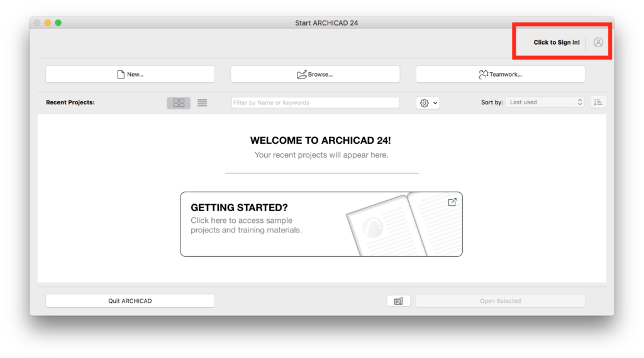Click the external link arrow icon on the card
Screen dimensions: 644x358
pos(452,202)
